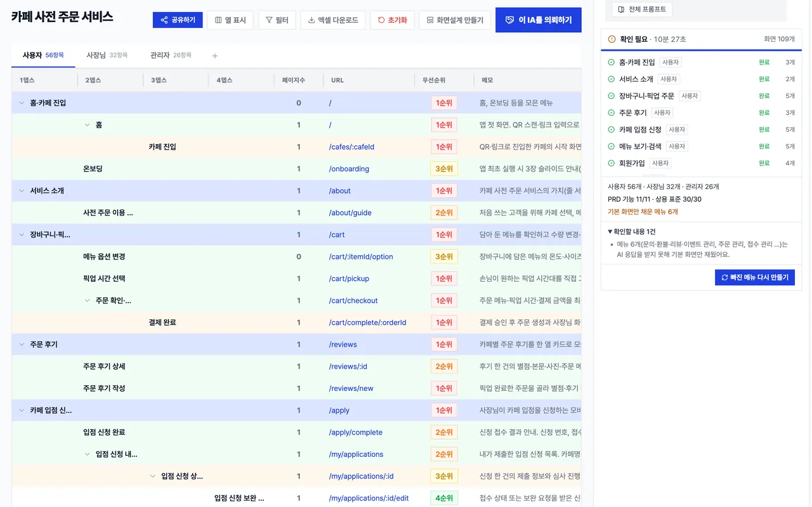This screenshot has height=507, width=812.
Task: Collapse the 주문 후기 row chevron
Action: (22, 345)
